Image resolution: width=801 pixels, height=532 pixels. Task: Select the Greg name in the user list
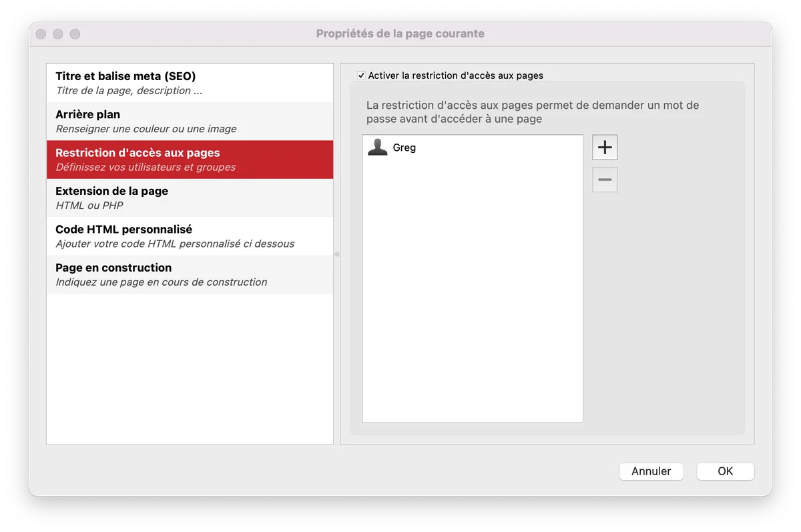click(x=405, y=148)
